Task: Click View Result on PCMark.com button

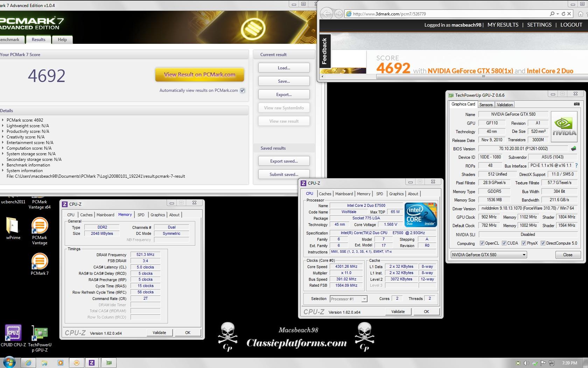Action: 199,74
